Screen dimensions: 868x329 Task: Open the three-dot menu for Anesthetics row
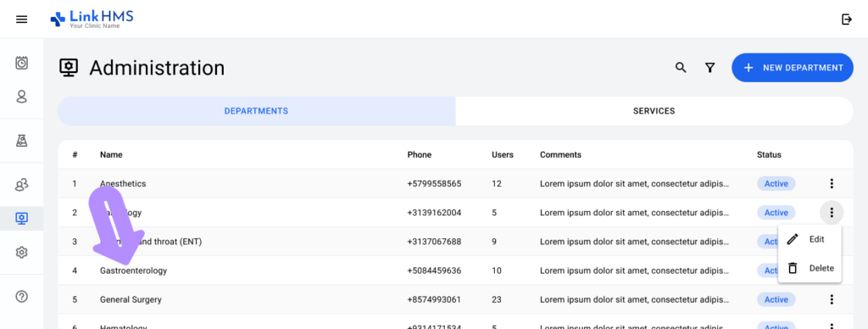pos(831,183)
